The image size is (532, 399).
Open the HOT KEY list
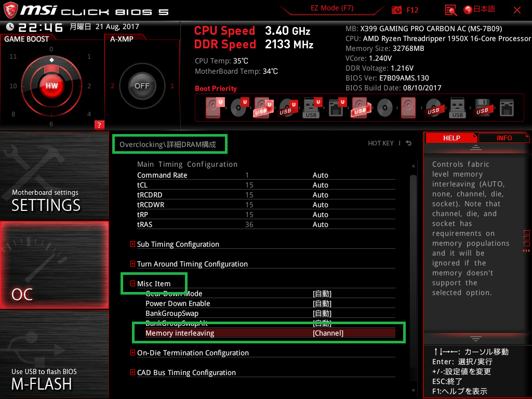click(381, 143)
